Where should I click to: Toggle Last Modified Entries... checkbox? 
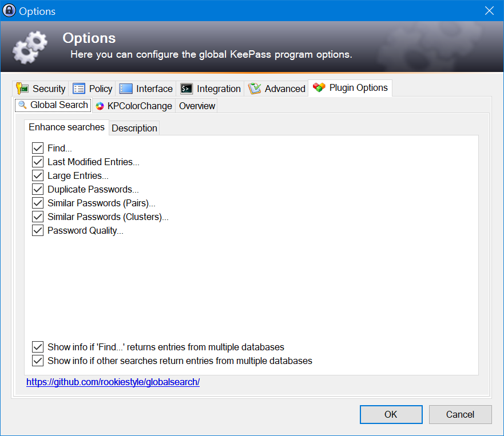click(38, 162)
